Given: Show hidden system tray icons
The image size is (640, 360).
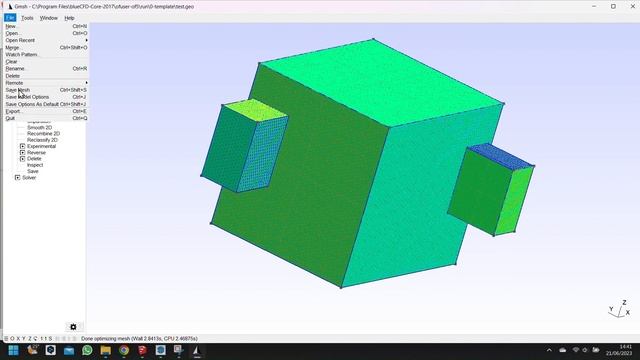Looking at the screenshot, I should coord(549,350).
